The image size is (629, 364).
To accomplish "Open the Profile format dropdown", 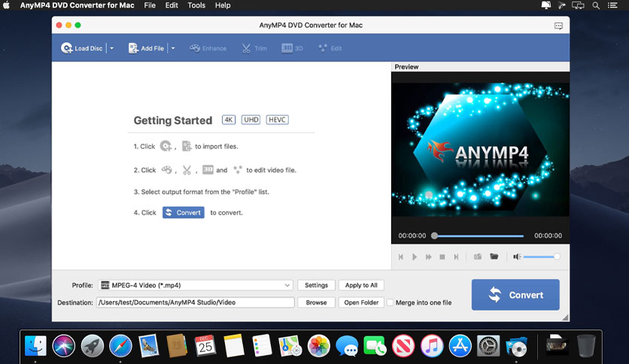I will coord(196,285).
